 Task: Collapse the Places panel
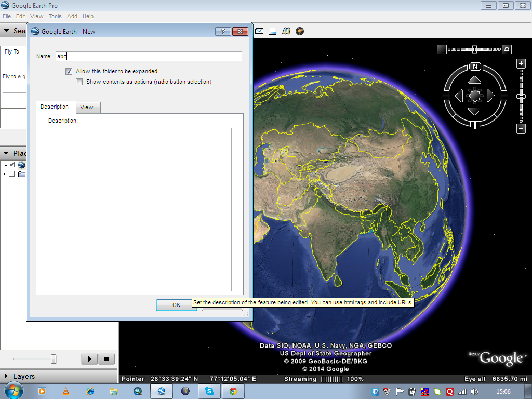7,153
